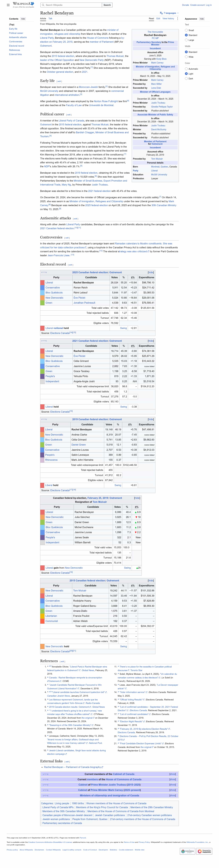219x868 pixels.
Task: Switch to the Talk tab
Action: tap(50, 19)
